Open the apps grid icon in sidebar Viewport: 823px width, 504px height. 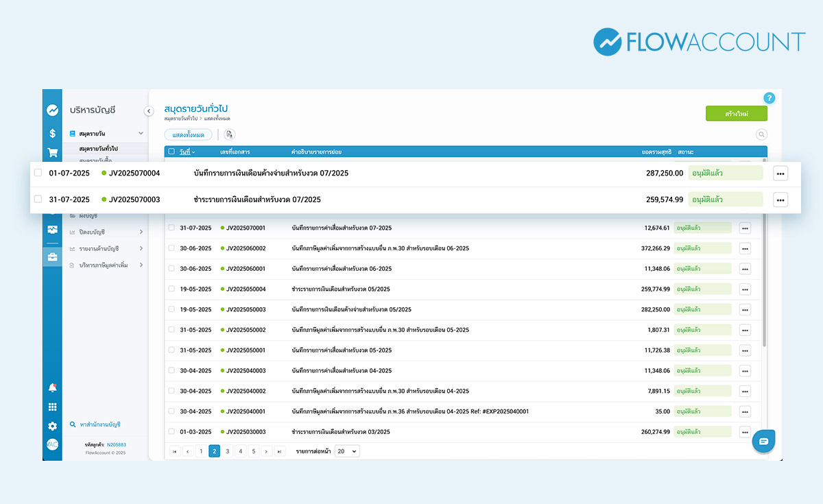[52, 407]
